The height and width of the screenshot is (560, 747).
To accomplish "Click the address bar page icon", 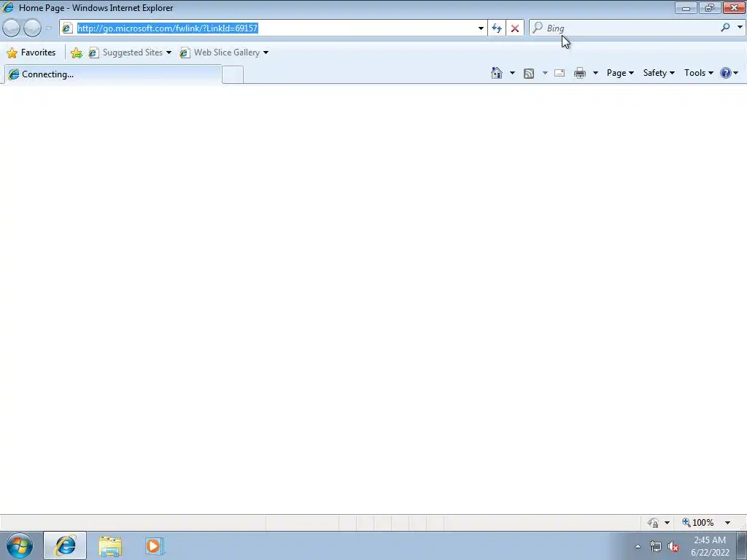I will [67, 28].
